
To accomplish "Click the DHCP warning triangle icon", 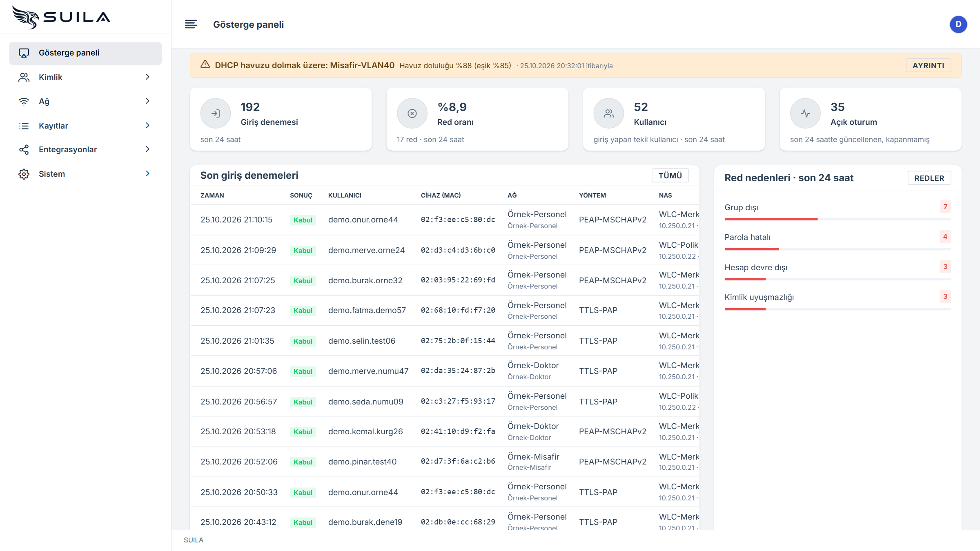I will 205,65.
